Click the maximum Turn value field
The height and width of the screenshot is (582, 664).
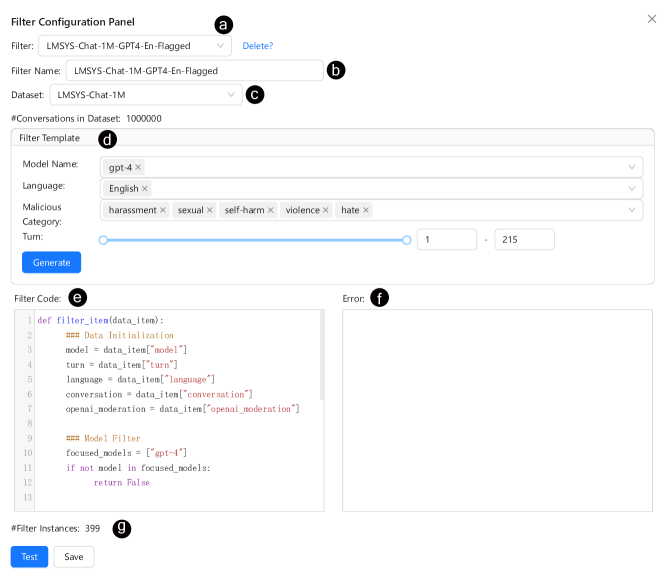pos(524,240)
